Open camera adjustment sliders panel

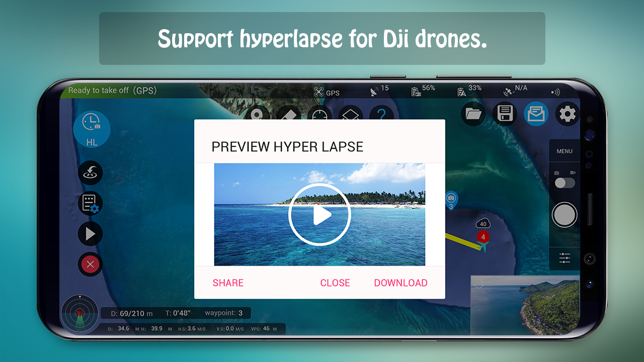pos(565,258)
